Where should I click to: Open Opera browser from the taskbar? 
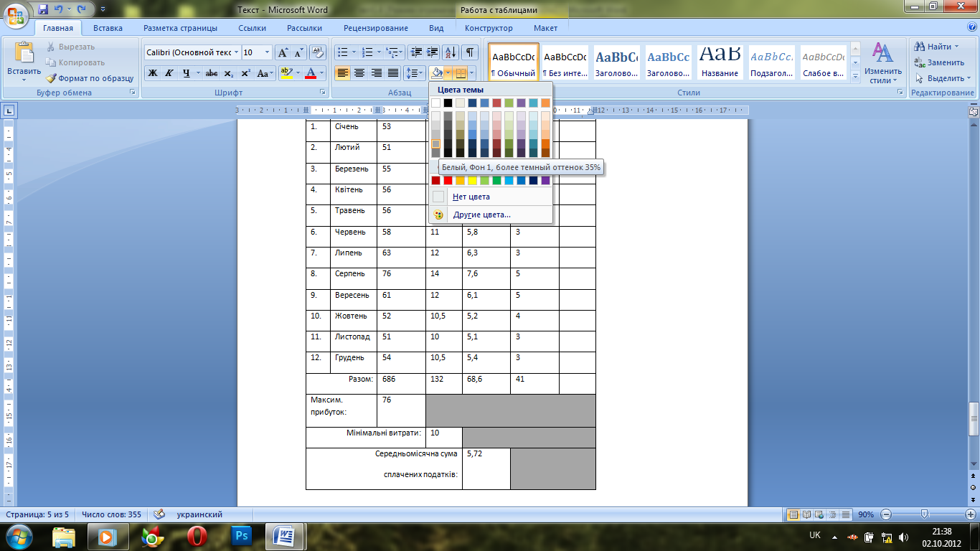coord(197,537)
